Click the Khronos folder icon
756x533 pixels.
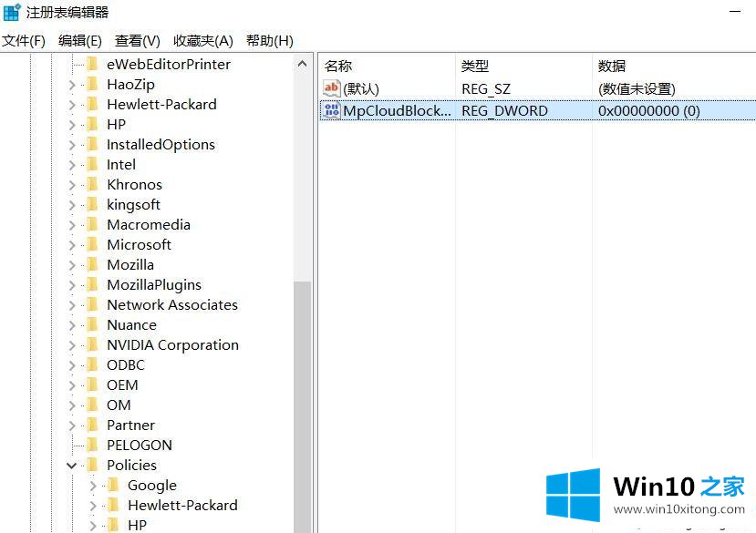click(x=93, y=185)
